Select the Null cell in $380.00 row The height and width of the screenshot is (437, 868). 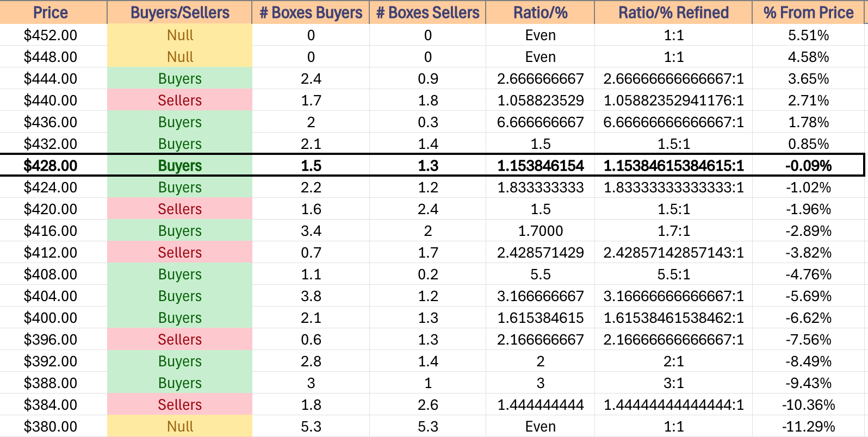180,427
